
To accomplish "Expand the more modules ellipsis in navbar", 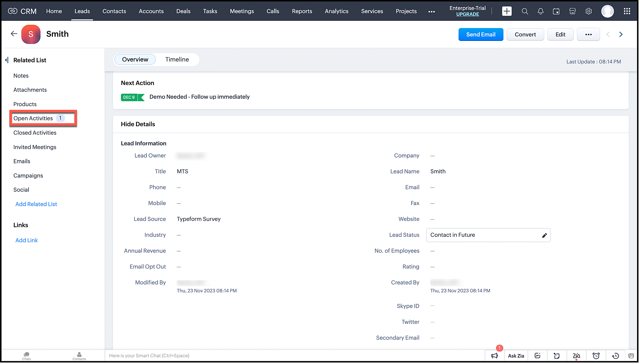I will tap(432, 12).
